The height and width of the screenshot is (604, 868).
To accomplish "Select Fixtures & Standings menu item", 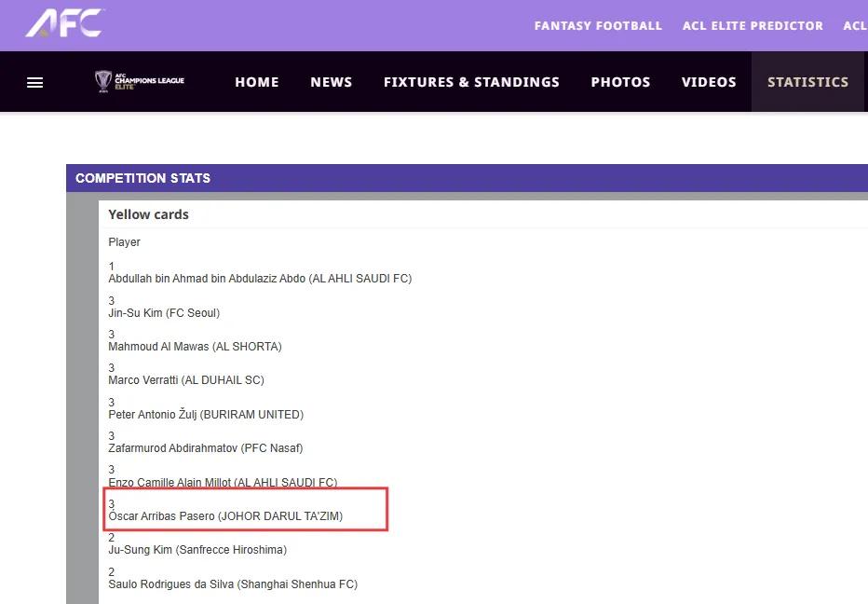I will (471, 82).
